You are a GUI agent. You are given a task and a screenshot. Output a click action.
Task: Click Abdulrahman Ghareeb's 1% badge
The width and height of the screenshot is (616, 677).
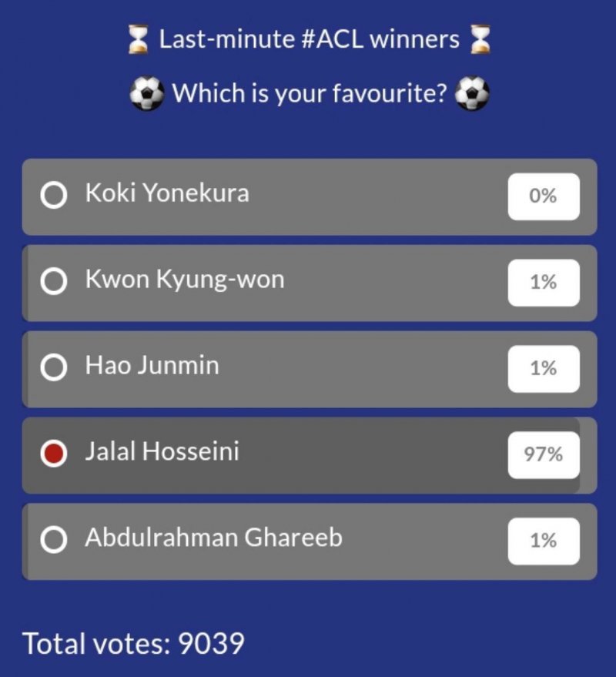tap(543, 541)
